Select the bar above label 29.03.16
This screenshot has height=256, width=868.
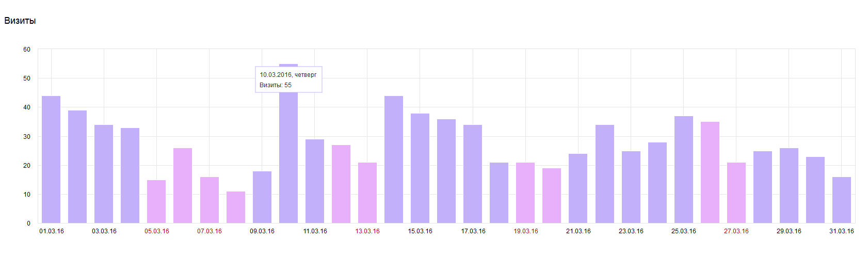point(789,186)
